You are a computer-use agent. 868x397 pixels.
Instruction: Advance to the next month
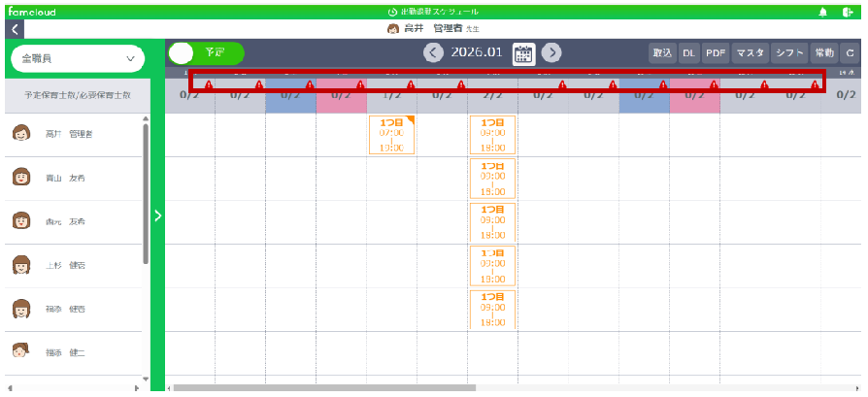click(551, 53)
